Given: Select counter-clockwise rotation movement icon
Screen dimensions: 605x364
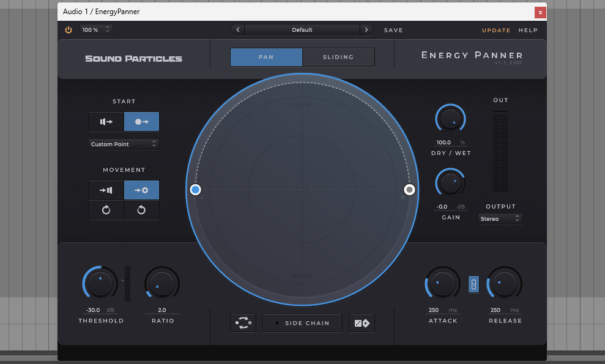Looking at the screenshot, I should pos(141,210).
